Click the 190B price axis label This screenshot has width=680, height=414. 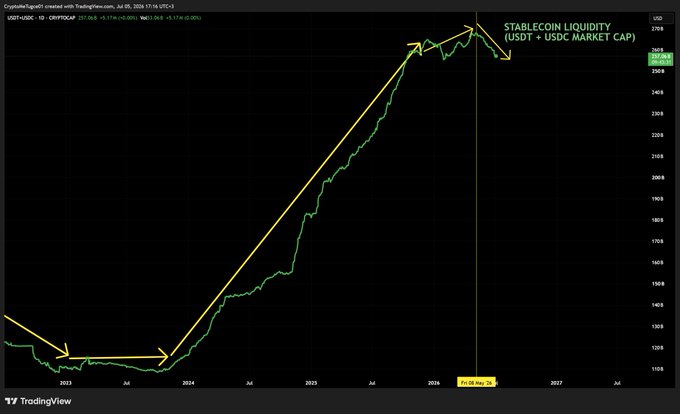pos(657,199)
